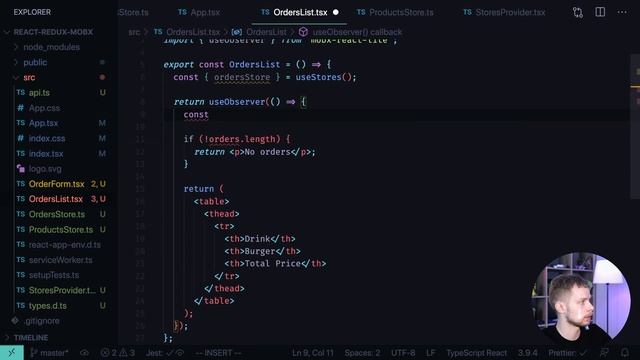Open index.tsx in the explorer
The image size is (640, 360).
point(46,153)
